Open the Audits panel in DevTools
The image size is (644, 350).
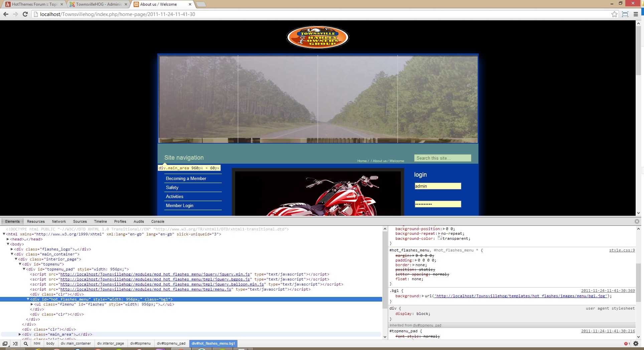pyautogui.click(x=139, y=221)
